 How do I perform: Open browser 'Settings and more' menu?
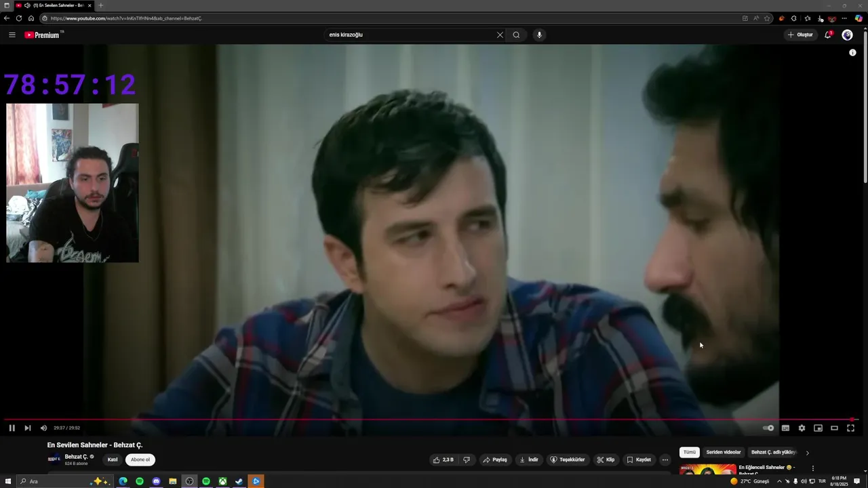(844, 18)
